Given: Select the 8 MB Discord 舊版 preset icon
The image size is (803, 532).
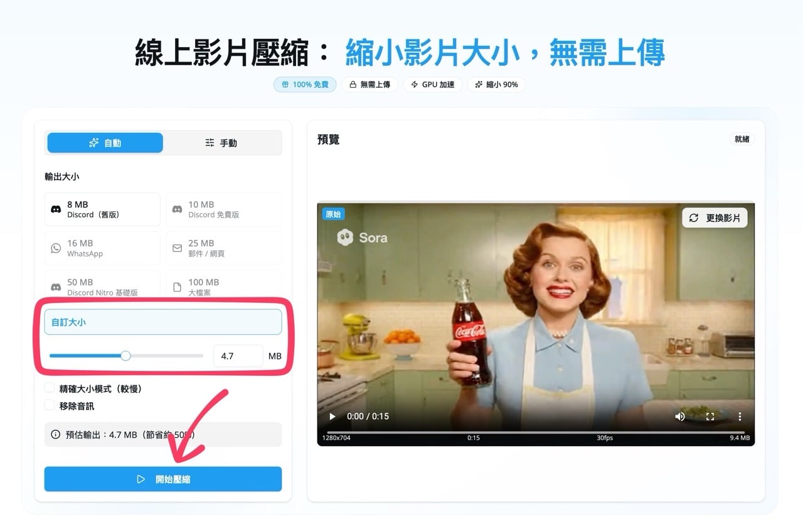Looking at the screenshot, I should pyautogui.click(x=55, y=209).
